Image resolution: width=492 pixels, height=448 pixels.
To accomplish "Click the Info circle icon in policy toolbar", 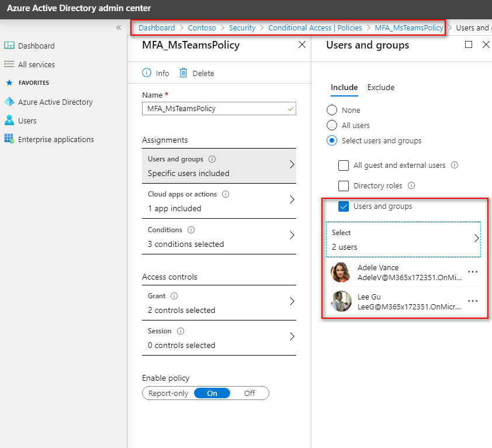I will (x=147, y=73).
